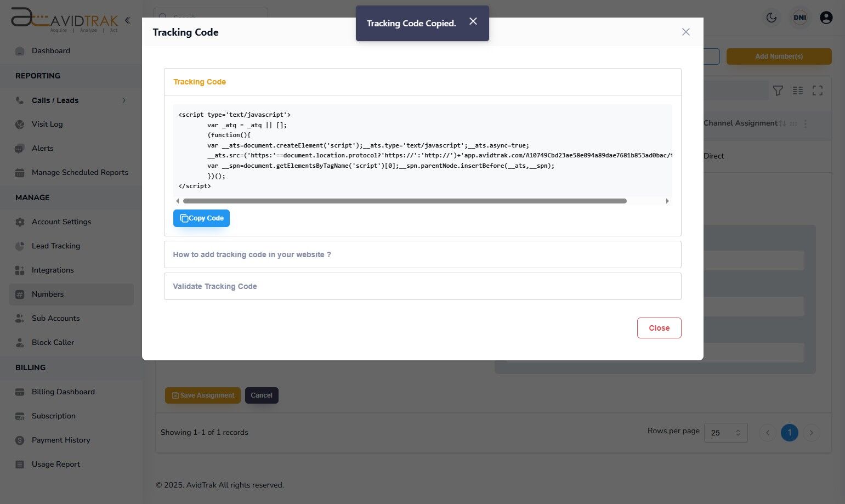Toggle fullscreen table view icon
Viewport: 845px width, 504px height.
click(x=818, y=90)
